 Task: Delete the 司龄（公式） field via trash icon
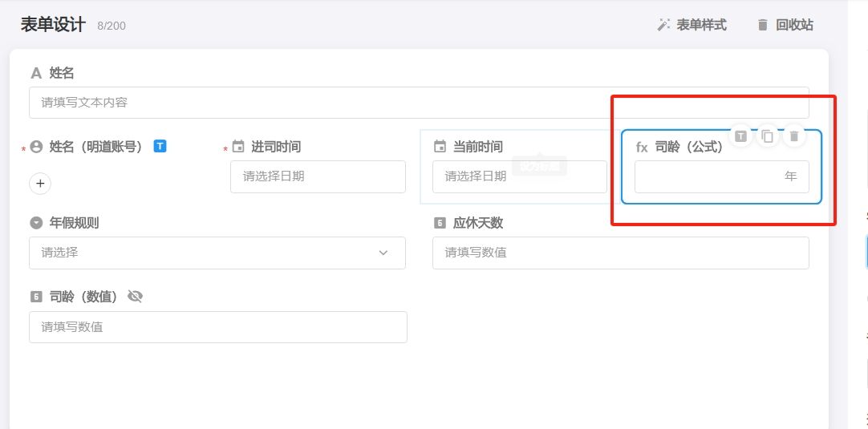[x=794, y=136]
